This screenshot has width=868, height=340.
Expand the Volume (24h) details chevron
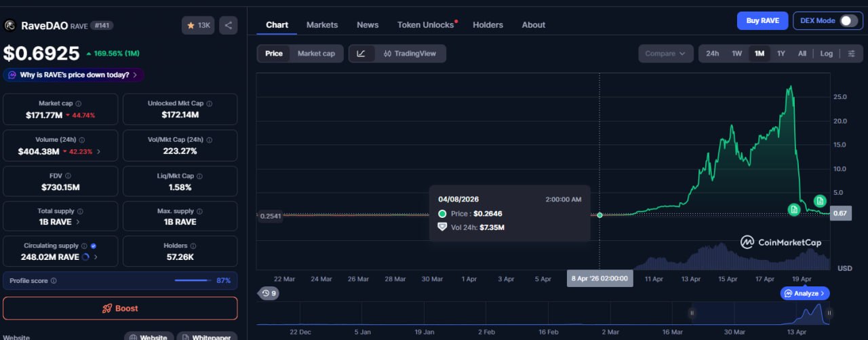click(x=99, y=151)
